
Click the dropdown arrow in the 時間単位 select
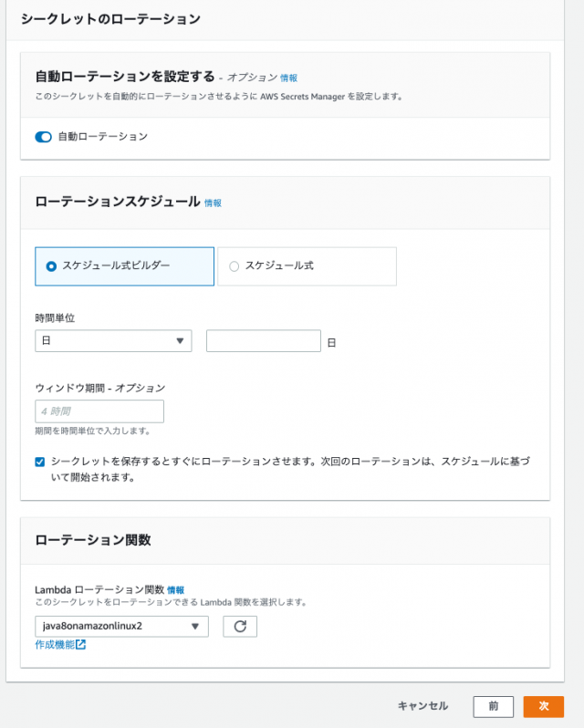(x=180, y=341)
